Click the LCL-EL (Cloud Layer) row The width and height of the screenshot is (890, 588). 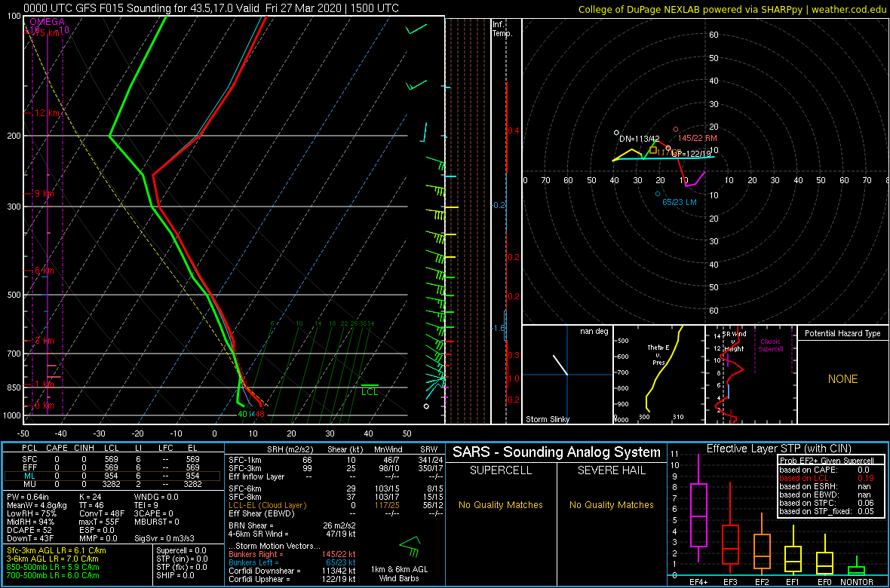point(335,504)
